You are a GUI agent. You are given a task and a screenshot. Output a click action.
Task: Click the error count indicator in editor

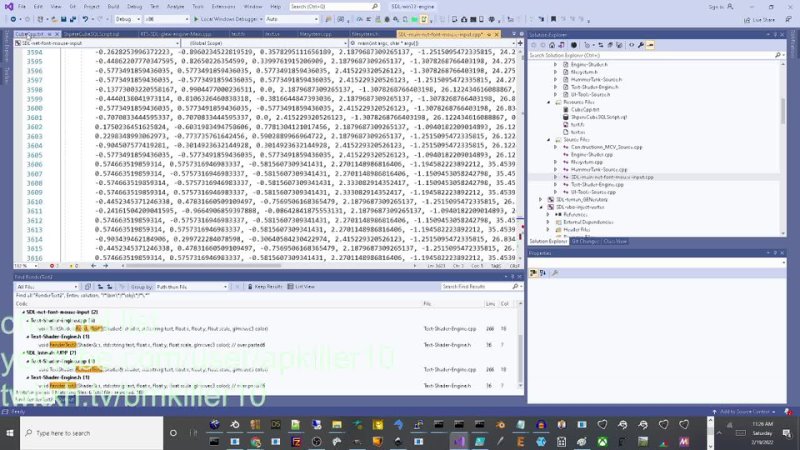(x=54, y=266)
